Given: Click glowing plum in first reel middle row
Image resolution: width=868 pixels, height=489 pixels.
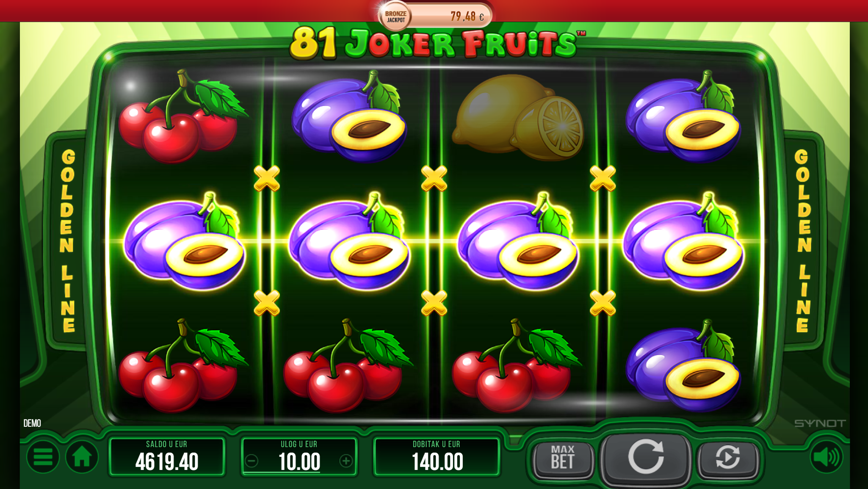Looking at the screenshot, I should [x=185, y=241].
